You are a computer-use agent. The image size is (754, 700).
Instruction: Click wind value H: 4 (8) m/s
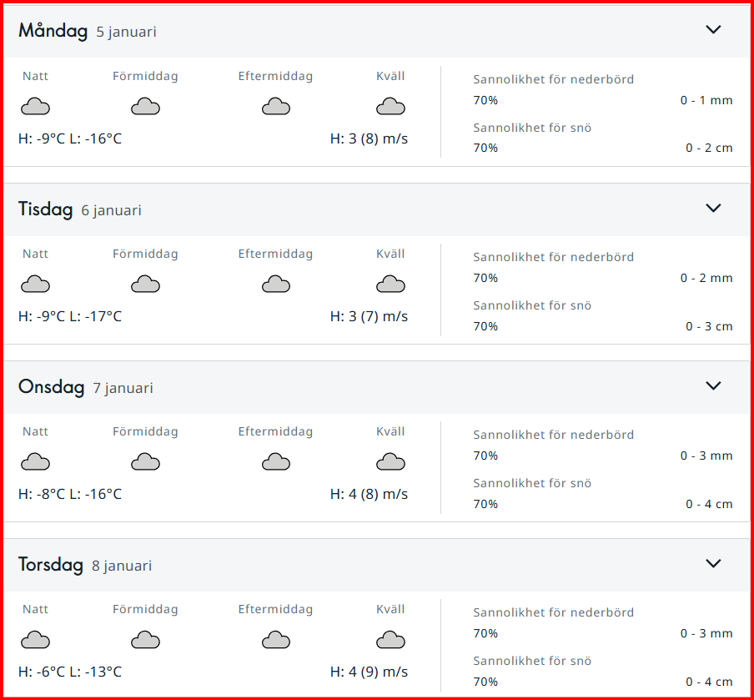[x=369, y=494]
